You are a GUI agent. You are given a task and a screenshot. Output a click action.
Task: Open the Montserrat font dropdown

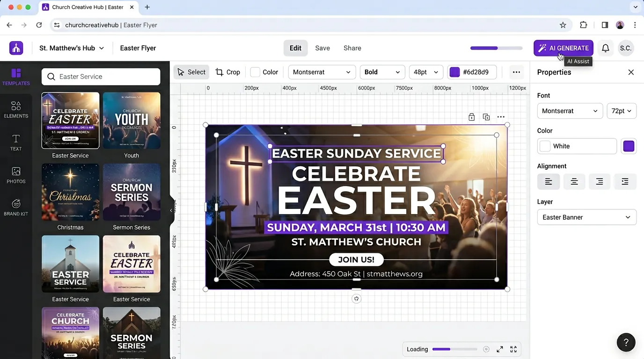(322, 72)
